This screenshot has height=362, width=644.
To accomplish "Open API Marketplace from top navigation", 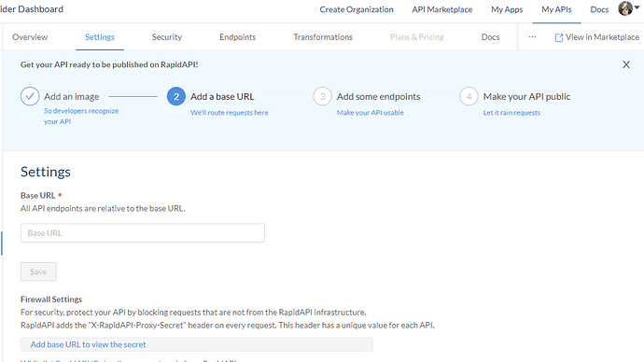I will click(442, 9).
